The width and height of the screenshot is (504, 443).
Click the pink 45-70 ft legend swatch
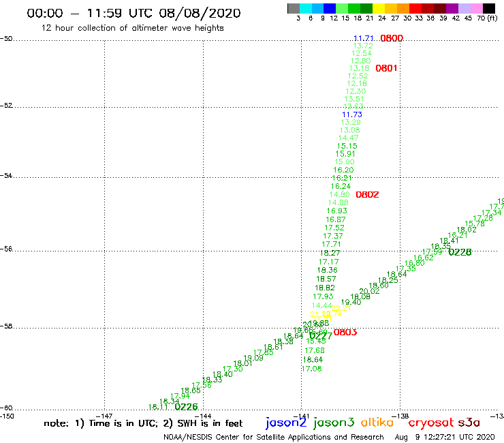tap(476, 8)
